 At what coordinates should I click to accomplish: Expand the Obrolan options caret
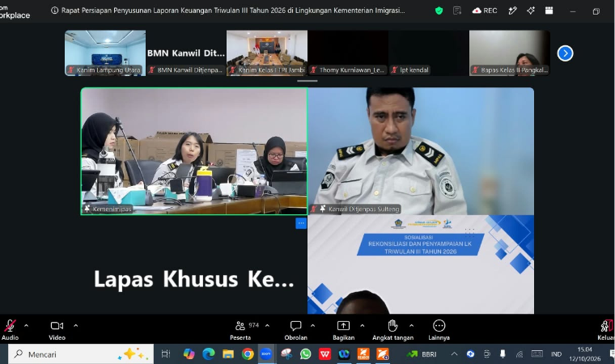312,325
